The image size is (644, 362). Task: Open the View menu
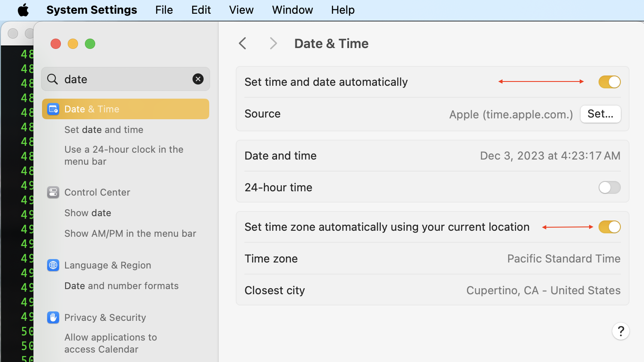click(241, 10)
